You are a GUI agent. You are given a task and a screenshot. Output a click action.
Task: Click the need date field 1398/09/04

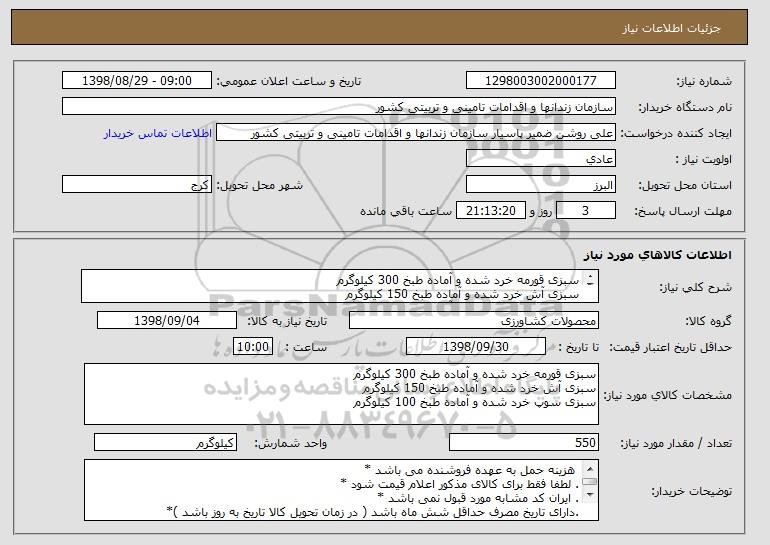pyautogui.click(x=167, y=321)
